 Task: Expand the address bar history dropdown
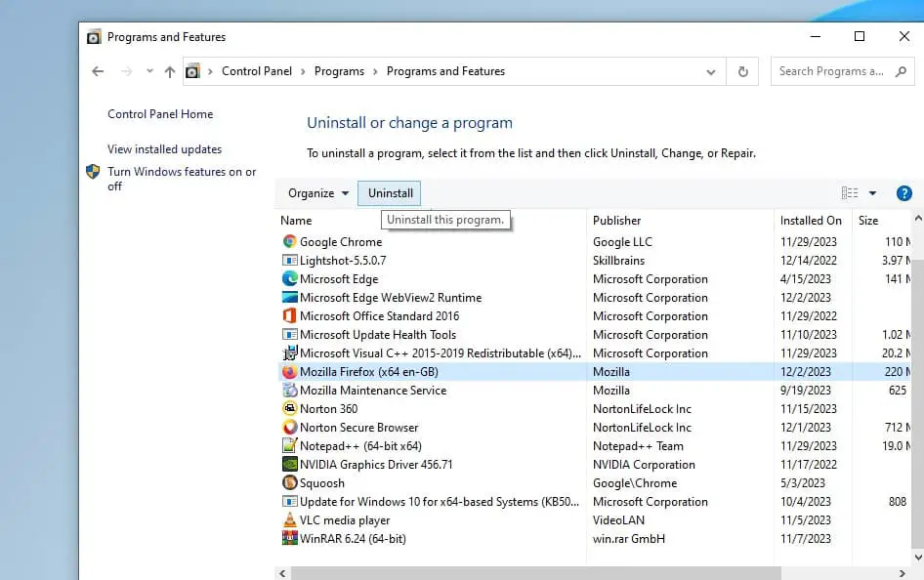click(712, 71)
